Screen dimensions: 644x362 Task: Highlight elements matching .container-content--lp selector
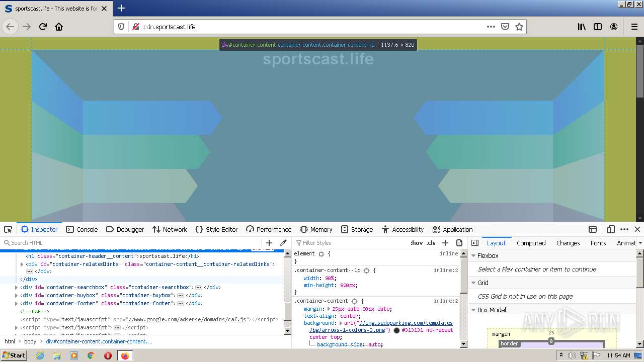tap(367, 270)
